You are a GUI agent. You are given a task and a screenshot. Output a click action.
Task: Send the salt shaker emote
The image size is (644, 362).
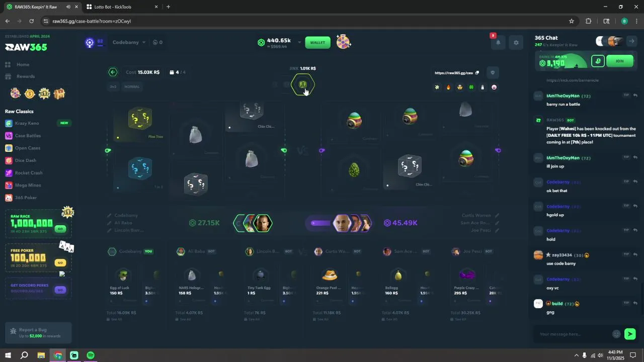pos(482,87)
